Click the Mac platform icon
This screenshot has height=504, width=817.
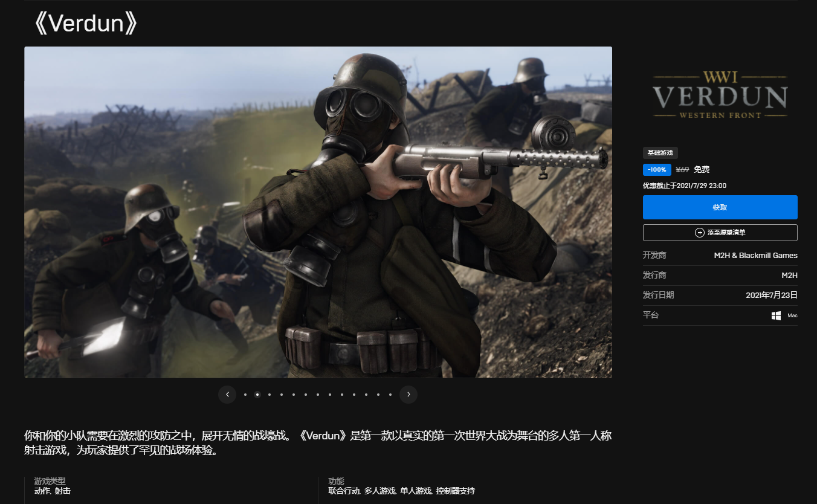(x=792, y=315)
